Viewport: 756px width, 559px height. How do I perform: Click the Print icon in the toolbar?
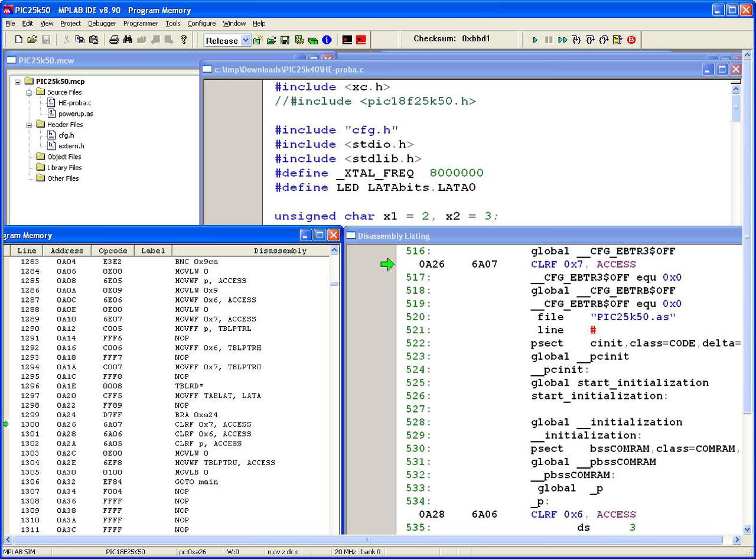114,40
